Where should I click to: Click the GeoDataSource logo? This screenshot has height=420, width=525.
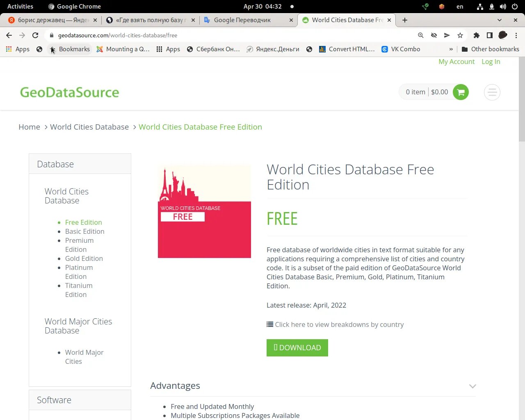(70, 92)
